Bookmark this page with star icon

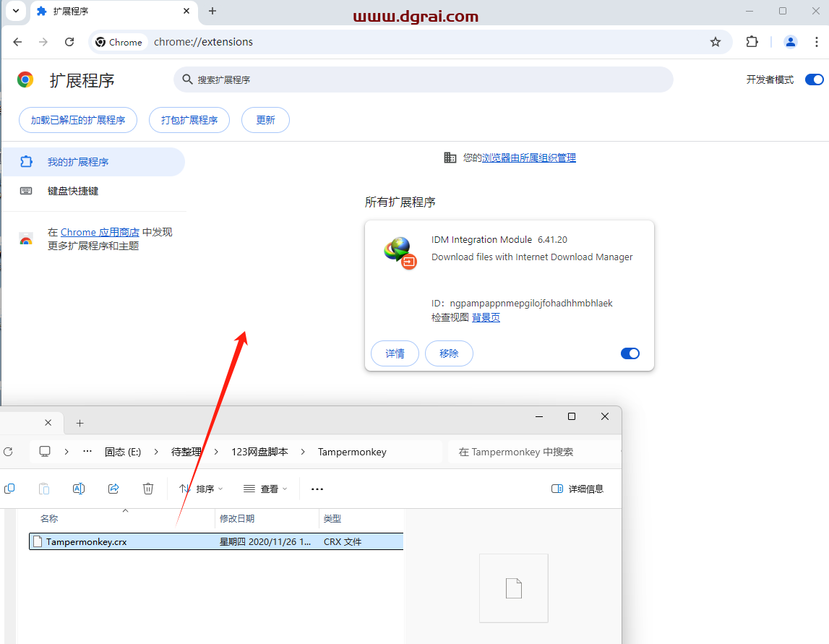pyautogui.click(x=715, y=42)
